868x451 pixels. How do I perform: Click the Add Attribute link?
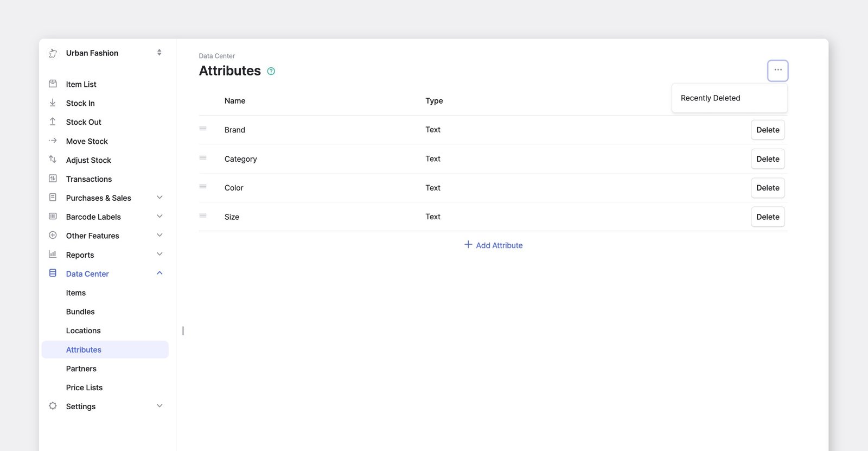coord(493,245)
